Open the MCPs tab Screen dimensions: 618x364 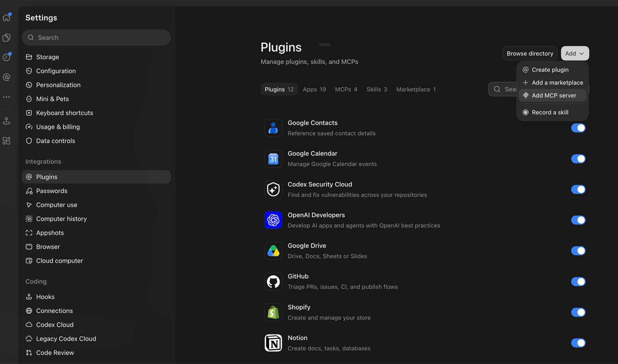(346, 89)
